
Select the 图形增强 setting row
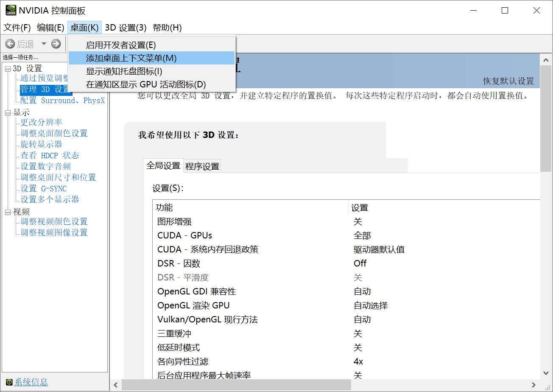346,221
